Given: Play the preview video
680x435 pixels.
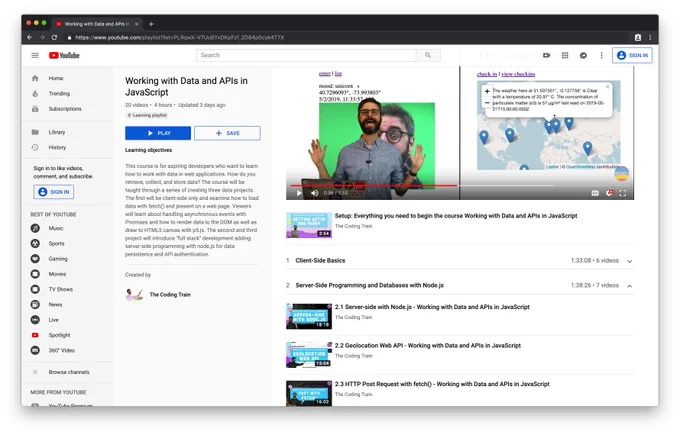Looking at the screenshot, I should (x=299, y=193).
